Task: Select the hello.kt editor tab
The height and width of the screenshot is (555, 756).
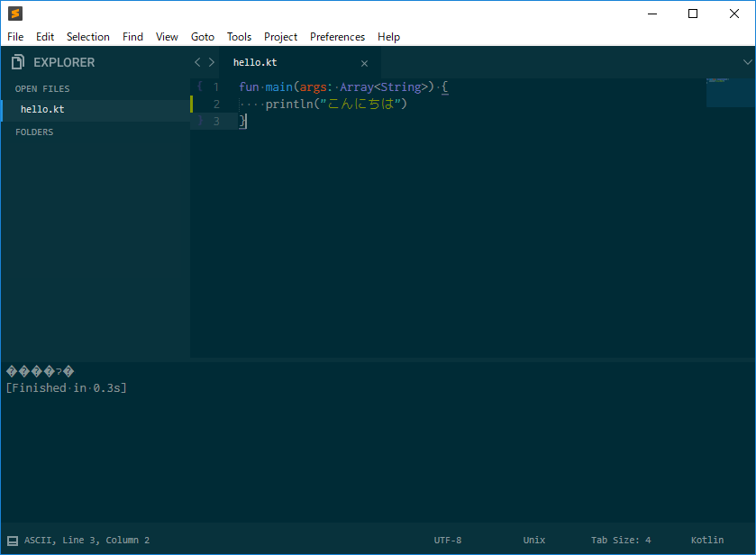Action: point(300,63)
